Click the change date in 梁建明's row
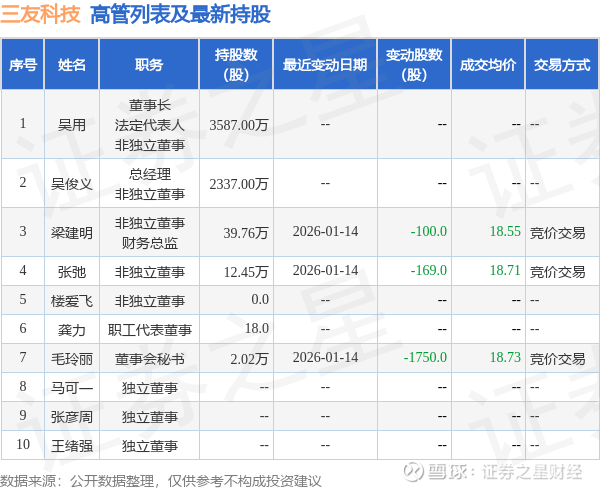The height and width of the screenshot is (490, 600). pos(325,231)
